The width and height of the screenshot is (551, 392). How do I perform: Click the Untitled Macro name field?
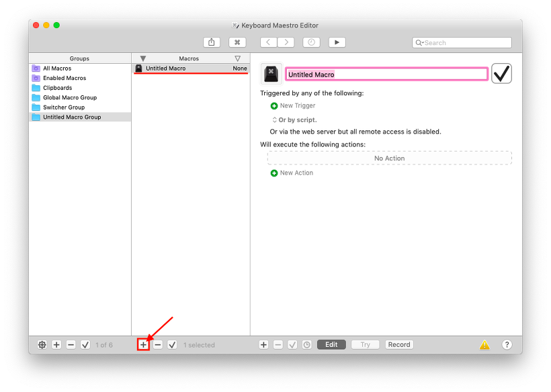click(386, 75)
